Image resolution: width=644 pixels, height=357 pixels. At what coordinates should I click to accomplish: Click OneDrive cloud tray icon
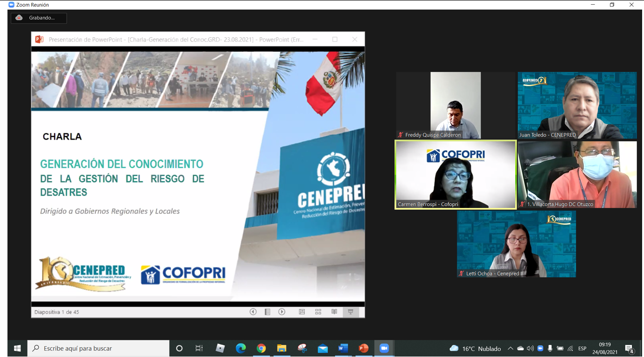coord(520,348)
